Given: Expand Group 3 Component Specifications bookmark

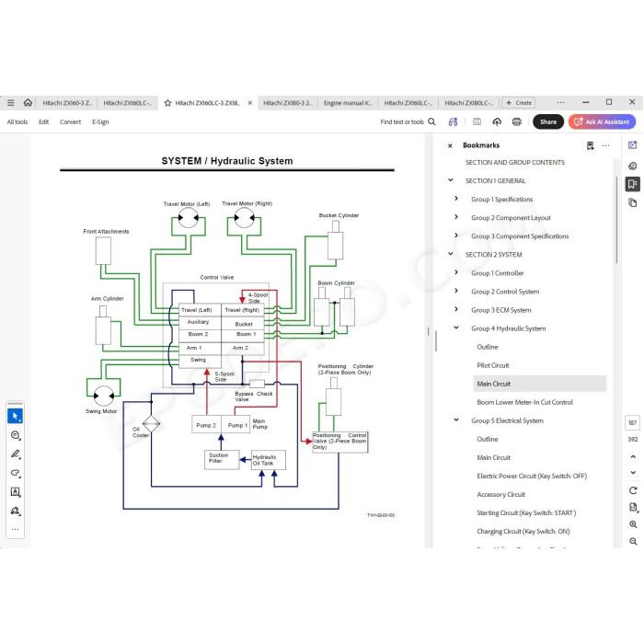Looking at the screenshot, I should click(x=456, y=236).
